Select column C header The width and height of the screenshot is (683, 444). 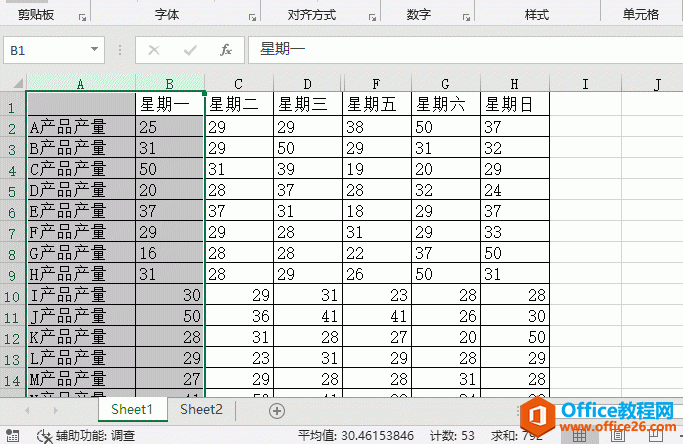pos(238,83)
